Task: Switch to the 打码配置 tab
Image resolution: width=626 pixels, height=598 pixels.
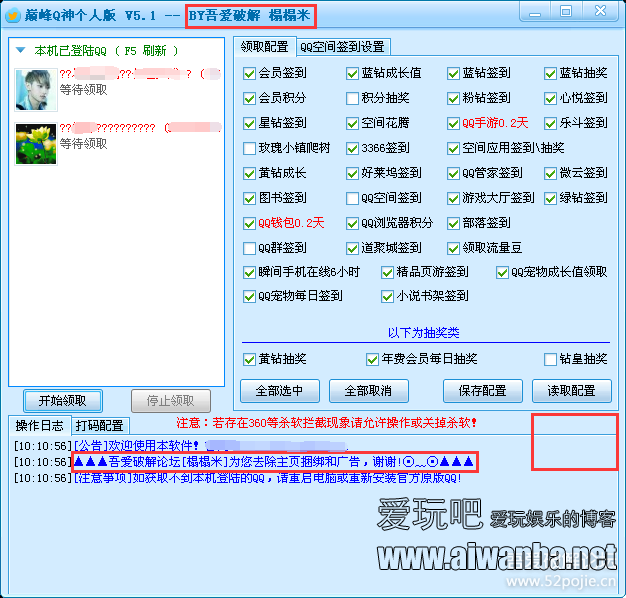Action: [100, 426]
